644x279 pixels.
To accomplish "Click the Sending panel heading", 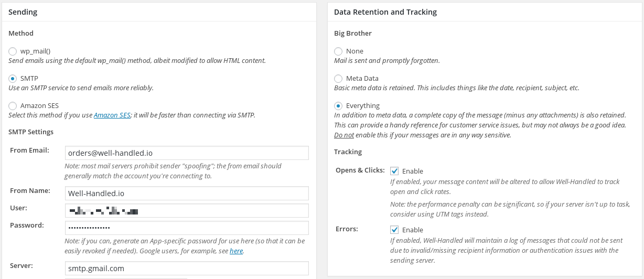I will coord(23,12).
